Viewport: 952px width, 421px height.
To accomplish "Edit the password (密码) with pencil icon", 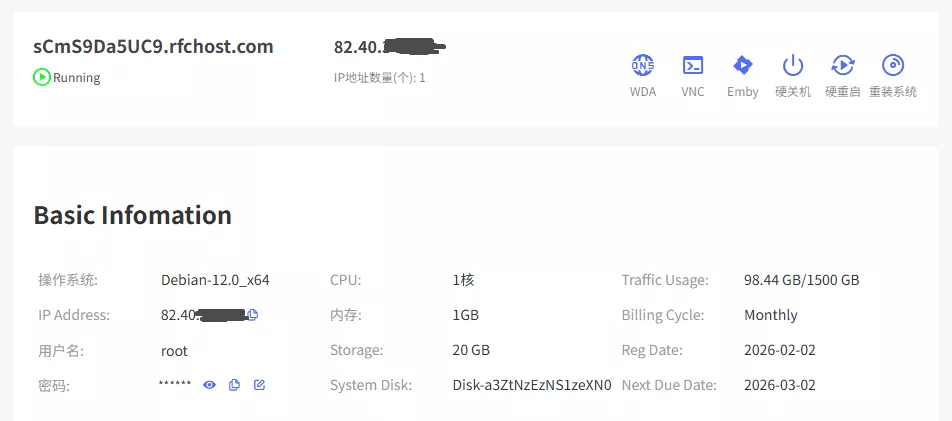I will (259, 385).
